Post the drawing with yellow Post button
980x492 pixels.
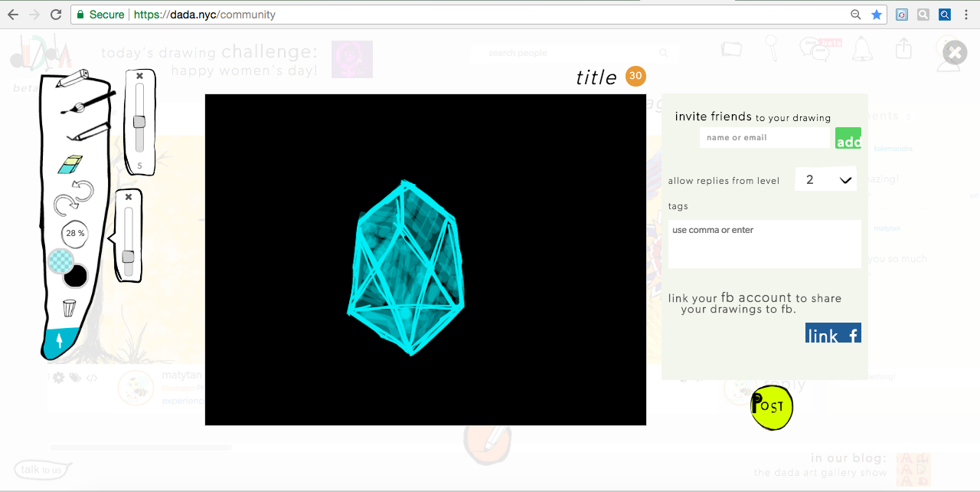(x=772, y=408)
